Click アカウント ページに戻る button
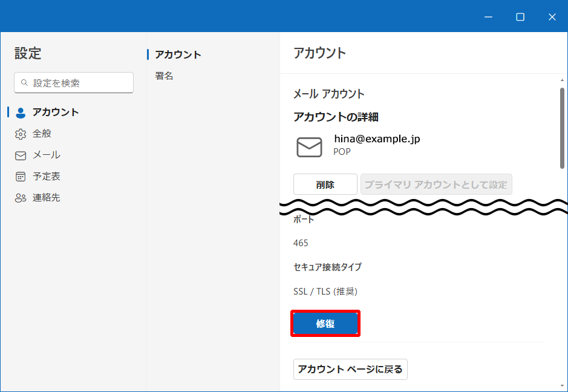Screen dimensions: 568x392 tap(350, 369)
